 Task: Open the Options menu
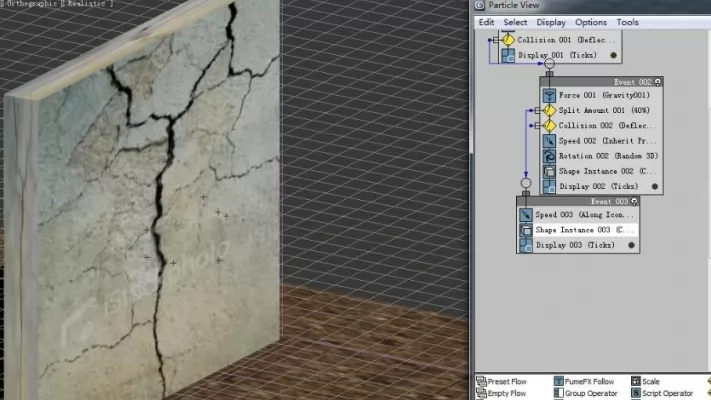coord(590,22)
